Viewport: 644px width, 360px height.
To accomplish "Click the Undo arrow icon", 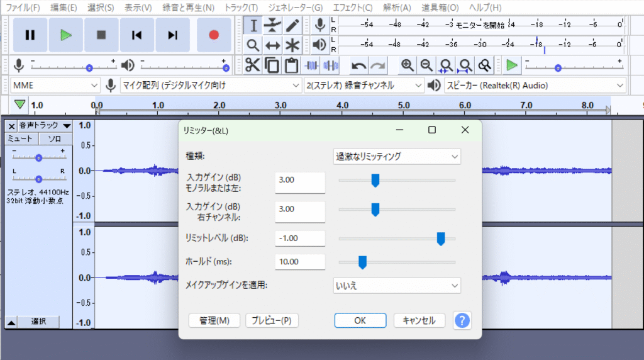I will tap(358, 65).
